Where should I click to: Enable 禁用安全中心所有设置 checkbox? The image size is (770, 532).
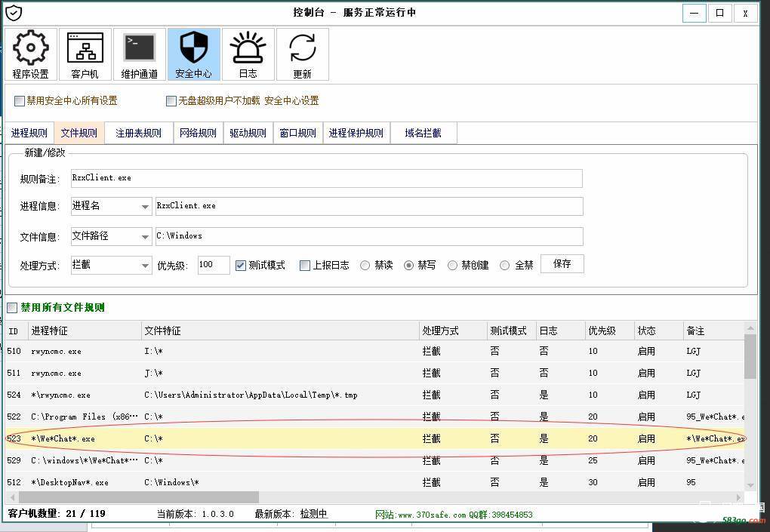coord(20,101)
